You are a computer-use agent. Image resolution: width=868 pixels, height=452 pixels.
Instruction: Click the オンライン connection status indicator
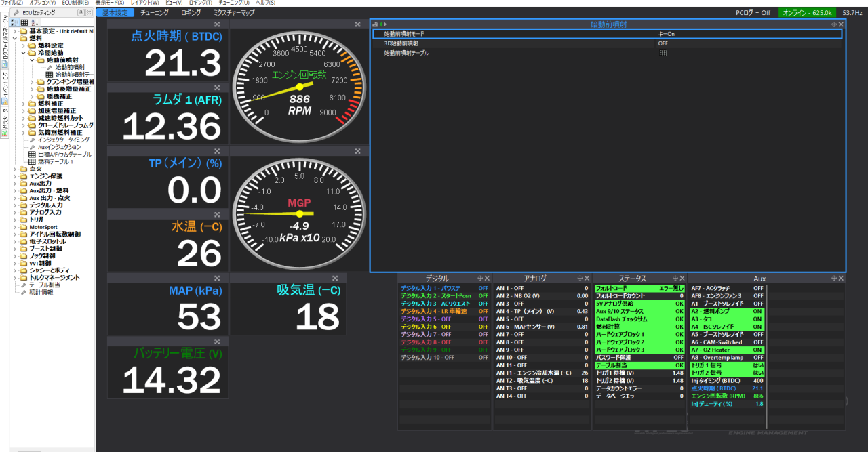807,12
